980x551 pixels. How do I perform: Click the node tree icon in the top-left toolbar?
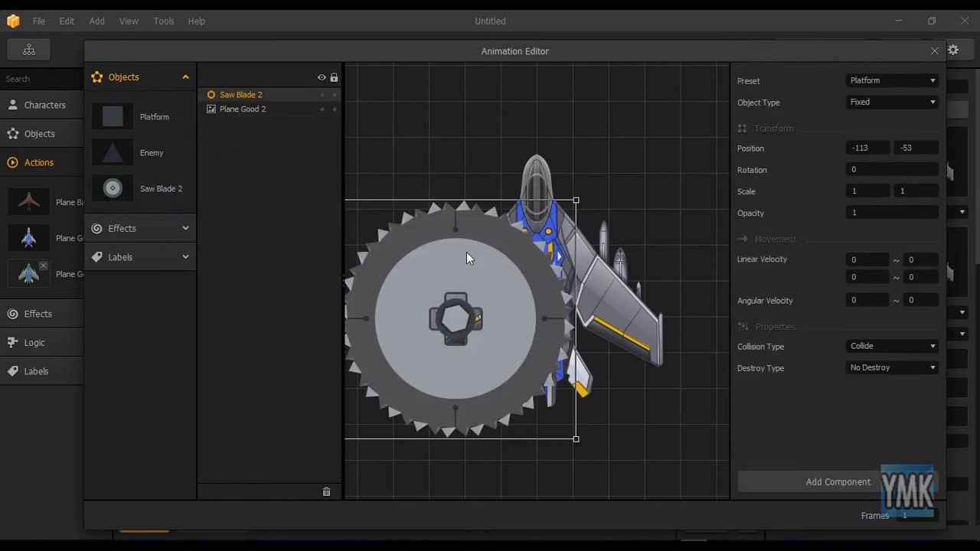click(29, 50)
